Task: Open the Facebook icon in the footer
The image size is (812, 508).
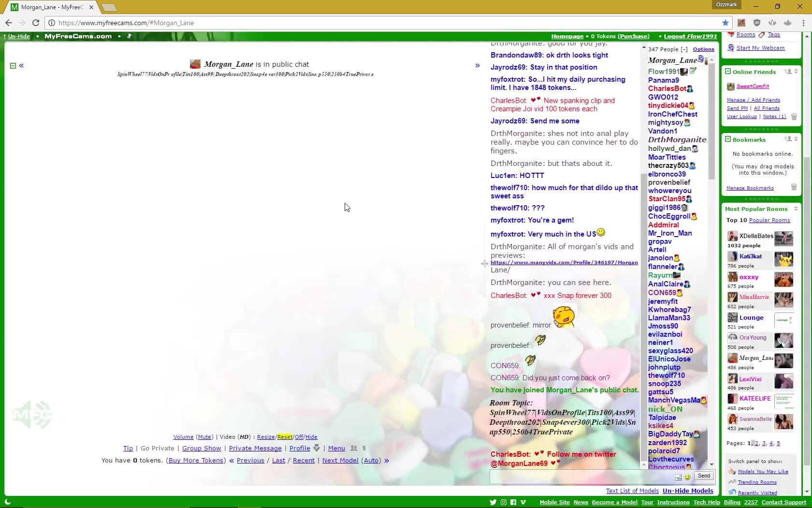Action: click(x=513, y=502)
